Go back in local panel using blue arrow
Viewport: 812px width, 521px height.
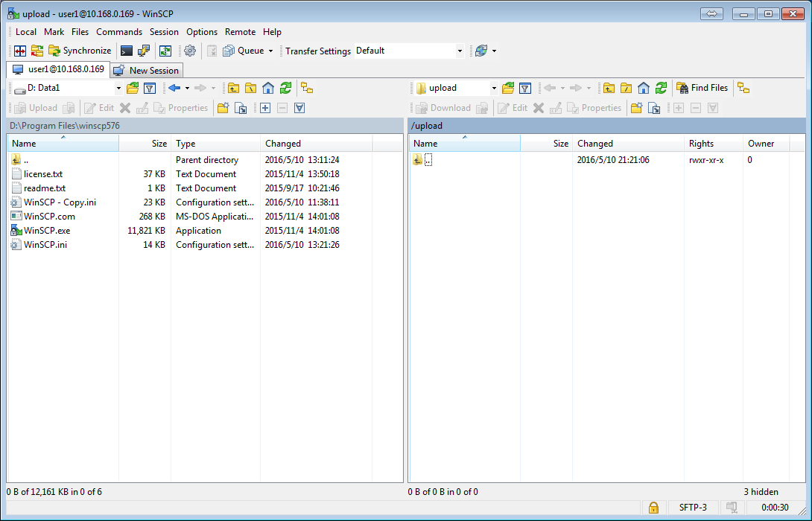(174, 88)
